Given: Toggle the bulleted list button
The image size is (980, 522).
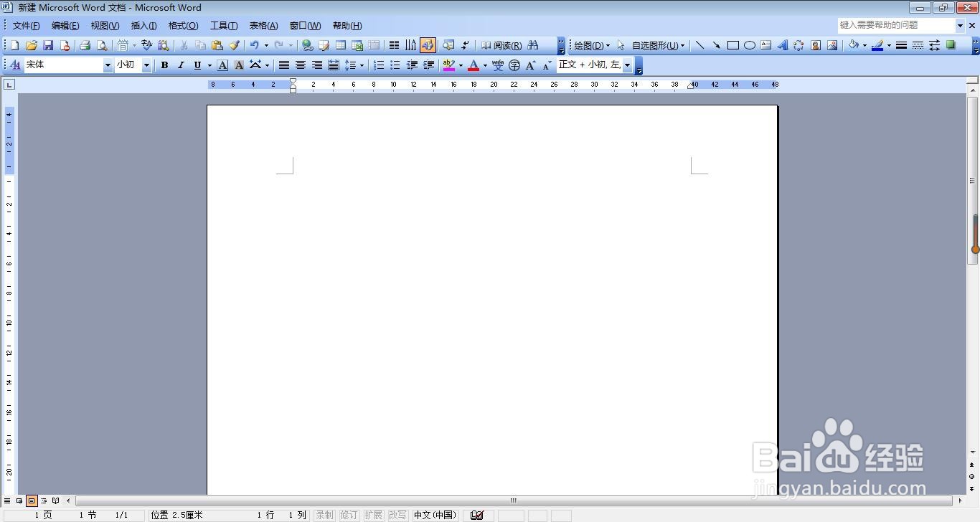Looking at the screenshot, I should [395, 65].
